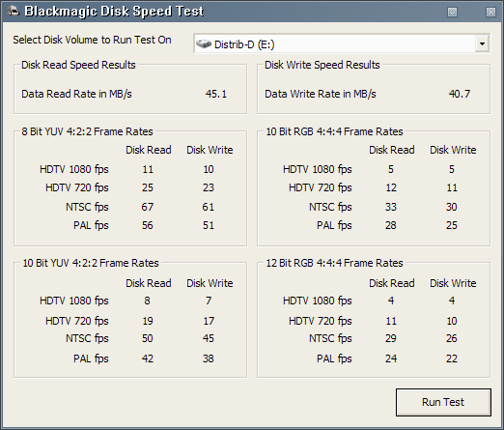Click 10 Bit YUV HDTV 720 write value 17
Screen dimensions: 504x430
coord(209,321)
